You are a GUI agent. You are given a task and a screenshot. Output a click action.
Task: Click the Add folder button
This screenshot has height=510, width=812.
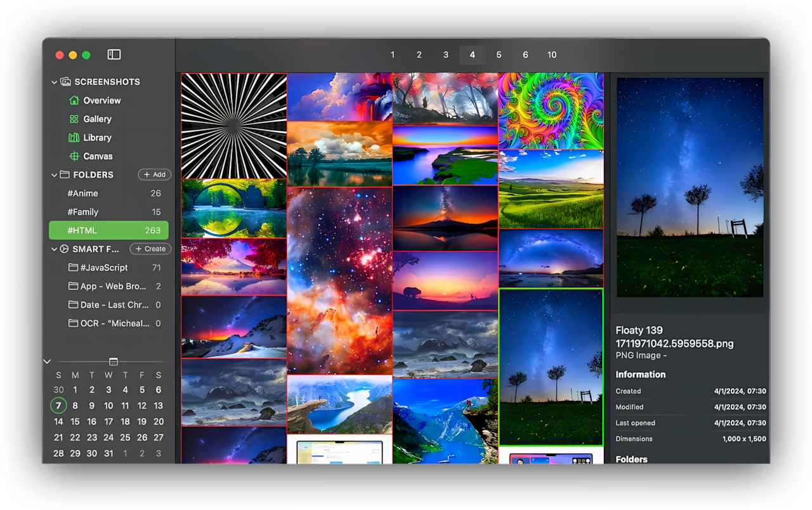(154, 174)
